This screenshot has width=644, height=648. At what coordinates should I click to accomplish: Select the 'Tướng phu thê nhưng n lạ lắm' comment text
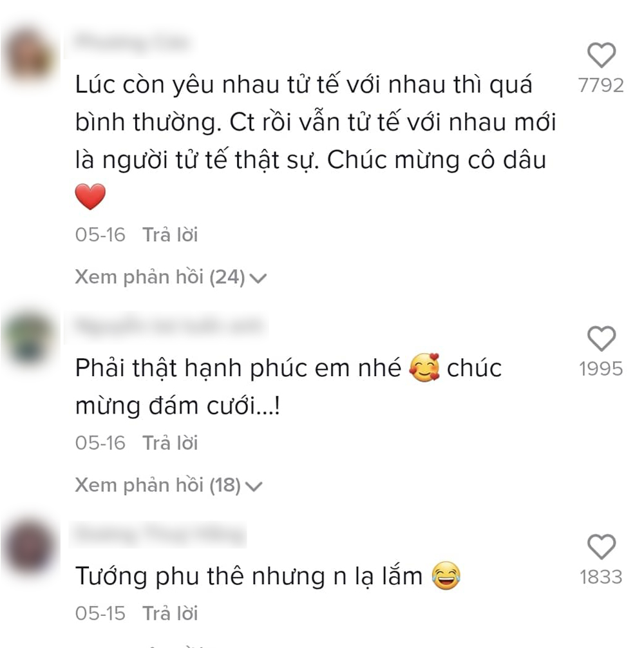pyautogui.click(x=249, y=577)
